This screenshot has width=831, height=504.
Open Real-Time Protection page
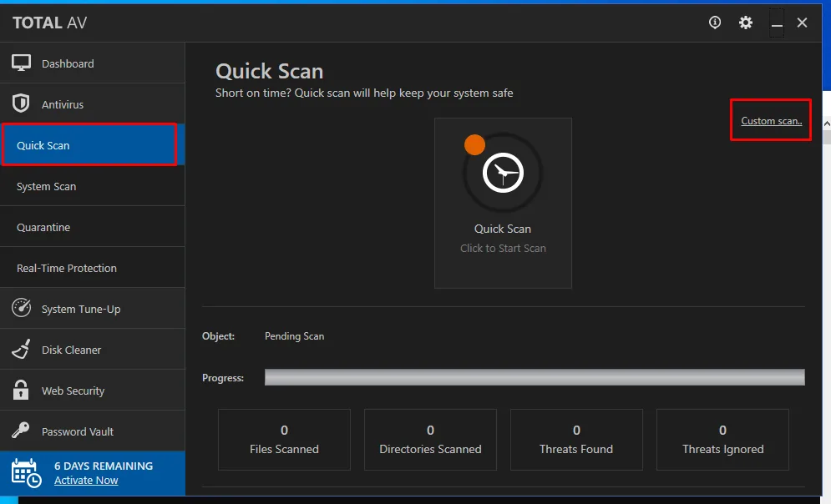point(92,267)
